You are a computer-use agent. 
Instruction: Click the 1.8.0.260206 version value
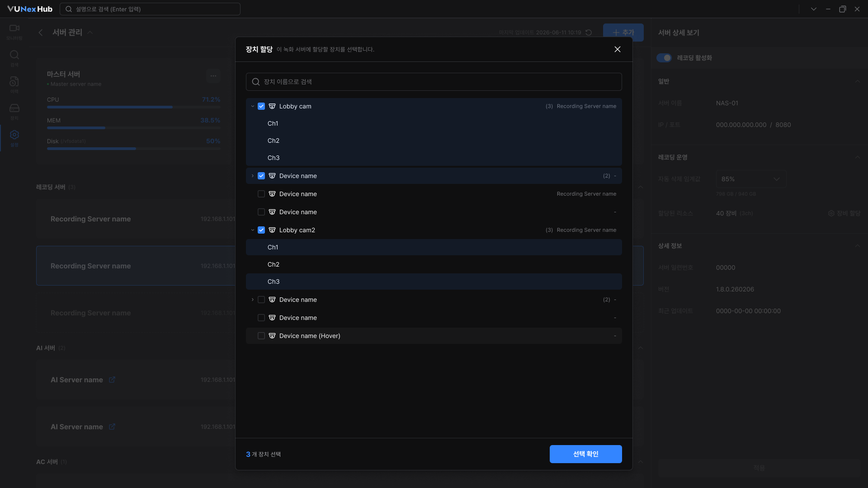735,289
